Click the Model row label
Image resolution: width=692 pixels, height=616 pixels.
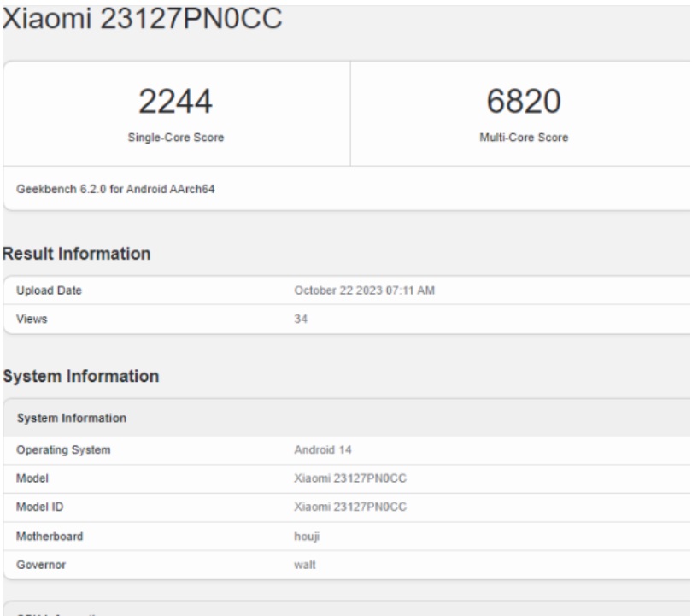click(x=32, y=478)
